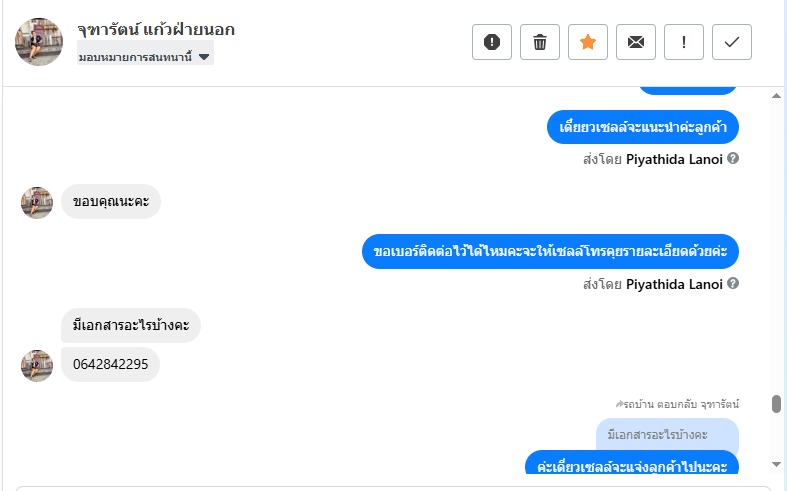Click the avatar beside the phone number message
787x491 pixels.
pos(37,365)
